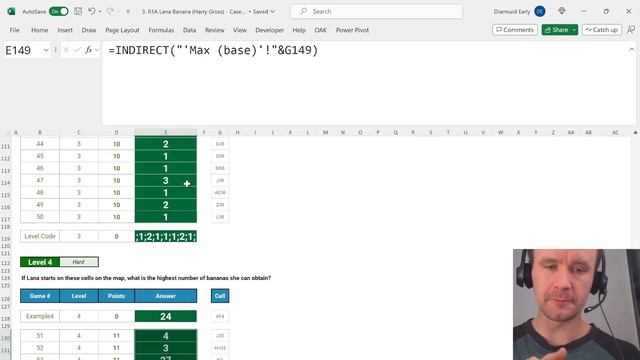The image size is (640, 360).
Task: Undo the last action
Action: coord(92,11)
